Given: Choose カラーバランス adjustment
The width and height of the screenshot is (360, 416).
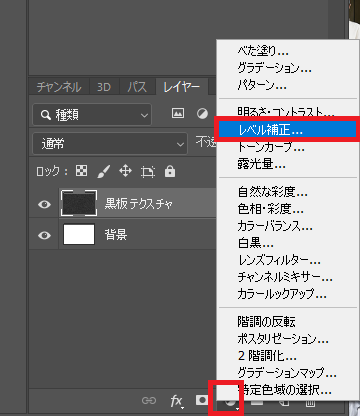Looking at the screenshot, I should click(275, 226).
